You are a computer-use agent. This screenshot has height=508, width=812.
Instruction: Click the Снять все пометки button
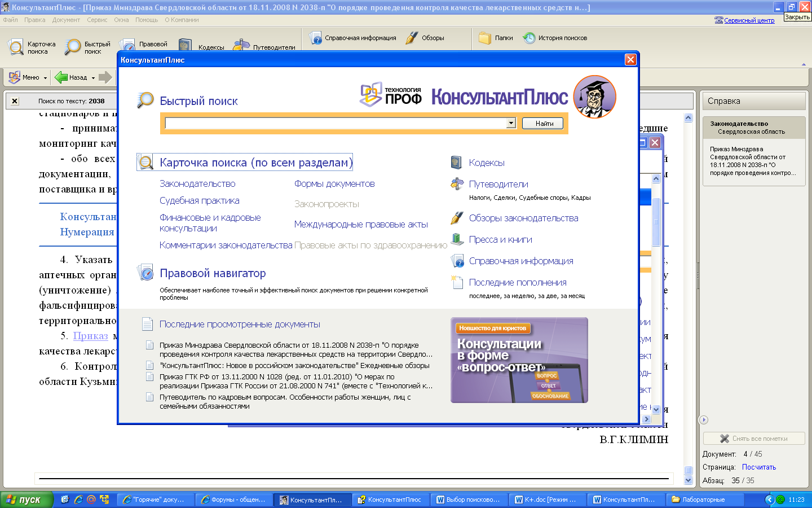coord(754,439)
